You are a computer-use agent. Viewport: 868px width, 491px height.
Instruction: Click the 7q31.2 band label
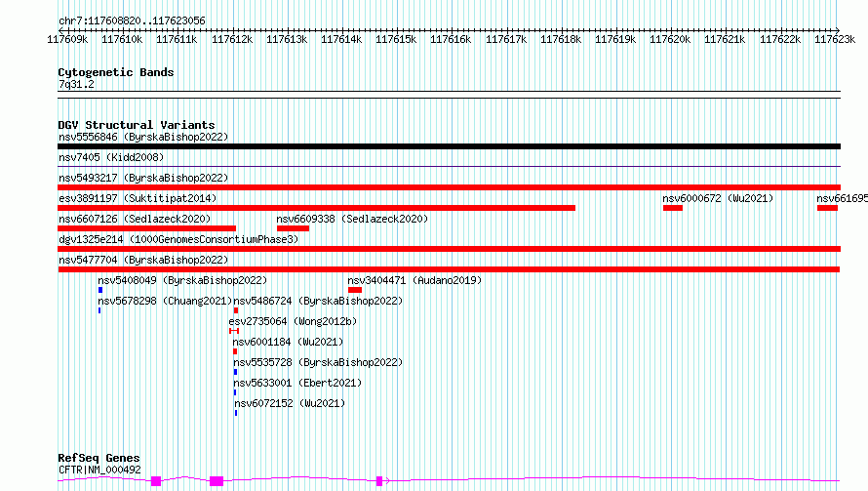point(76,85)
